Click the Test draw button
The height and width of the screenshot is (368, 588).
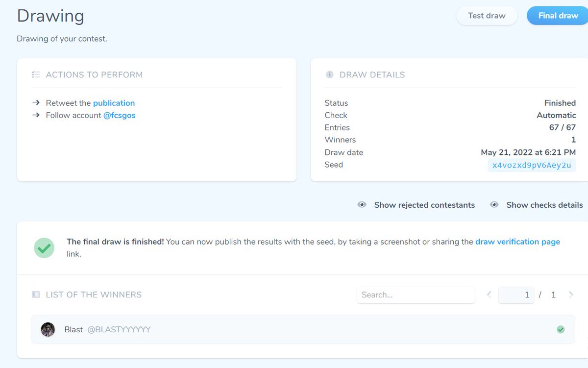pyautogui.click(x=487, y=16)
